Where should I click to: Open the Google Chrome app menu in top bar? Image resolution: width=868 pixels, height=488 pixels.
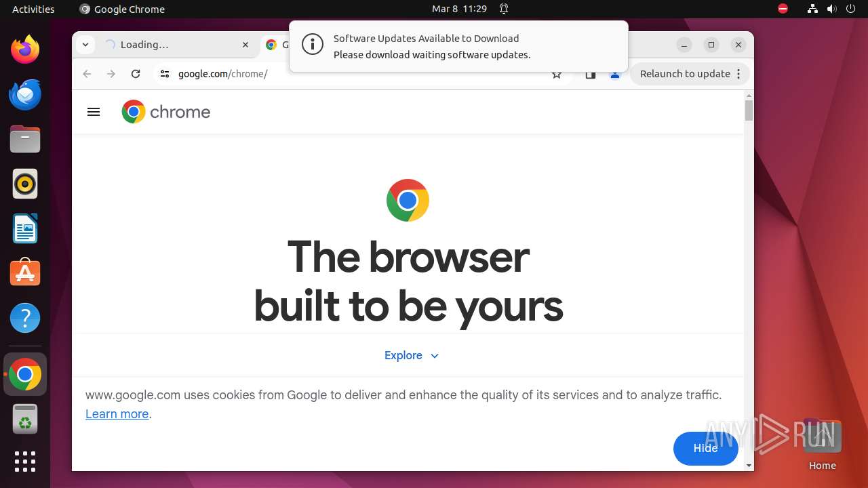[x=122, y=9]
